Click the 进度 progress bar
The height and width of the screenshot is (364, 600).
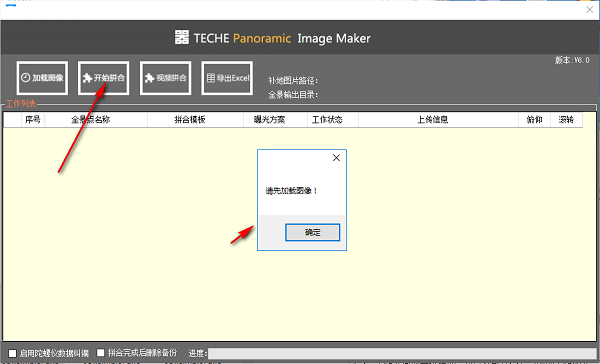pyautogui.click(x=402, y=353)
